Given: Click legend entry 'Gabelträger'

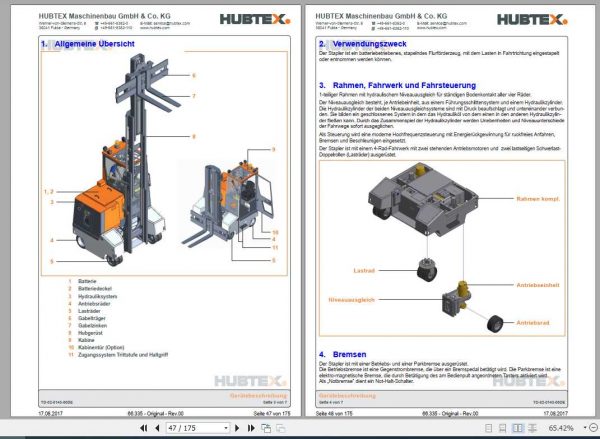Looking at the screenshot, I should [x=92, y=318].
